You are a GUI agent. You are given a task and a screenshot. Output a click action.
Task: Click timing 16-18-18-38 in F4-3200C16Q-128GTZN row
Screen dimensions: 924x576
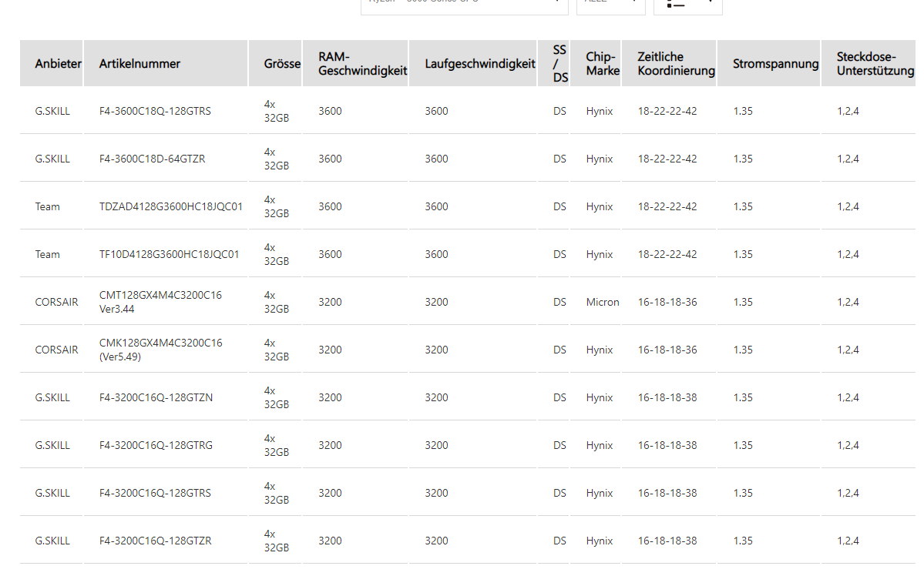click(x=667, y=397)
